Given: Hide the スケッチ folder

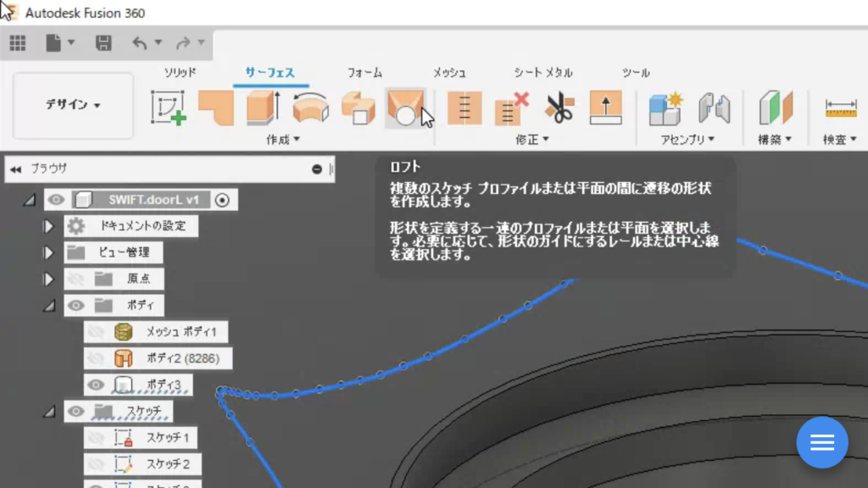Looking at the screenshot, I should click(x=76, y=411).
